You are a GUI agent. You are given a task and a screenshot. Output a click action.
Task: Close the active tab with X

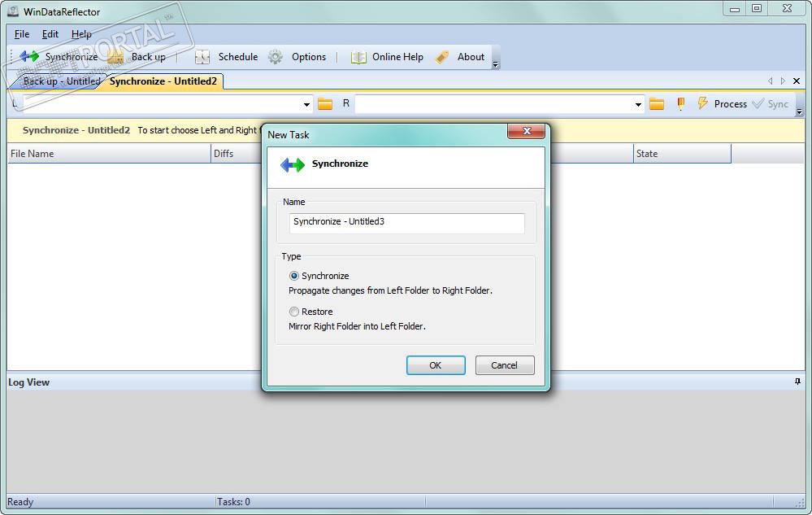[x=797, y=81]
